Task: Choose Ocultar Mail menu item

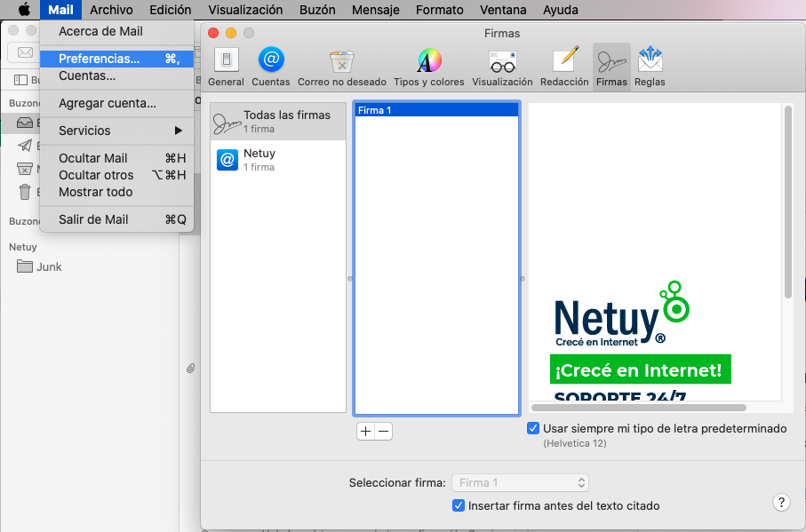Action: tap(116, 158)
